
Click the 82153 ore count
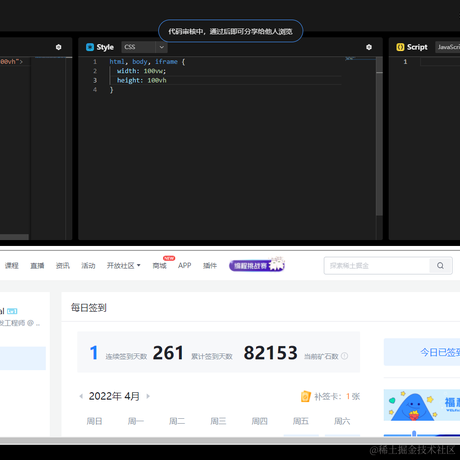click(x=270, y=353)
